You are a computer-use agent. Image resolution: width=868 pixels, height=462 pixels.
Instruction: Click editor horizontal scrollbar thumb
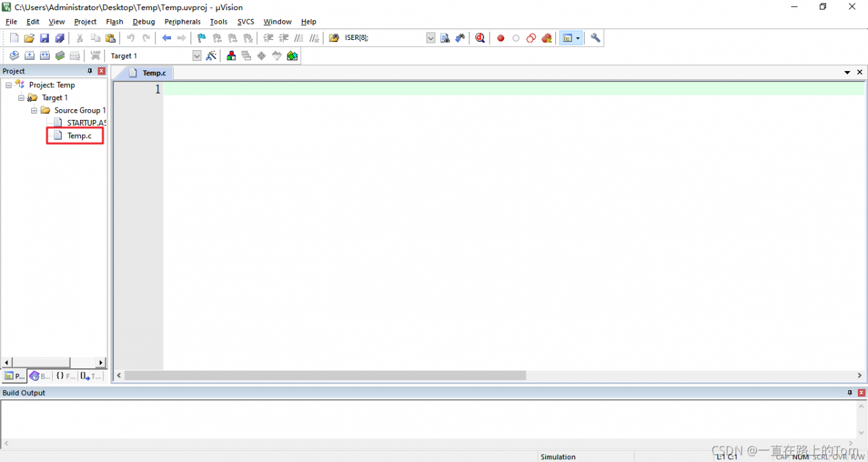(325, 375)
